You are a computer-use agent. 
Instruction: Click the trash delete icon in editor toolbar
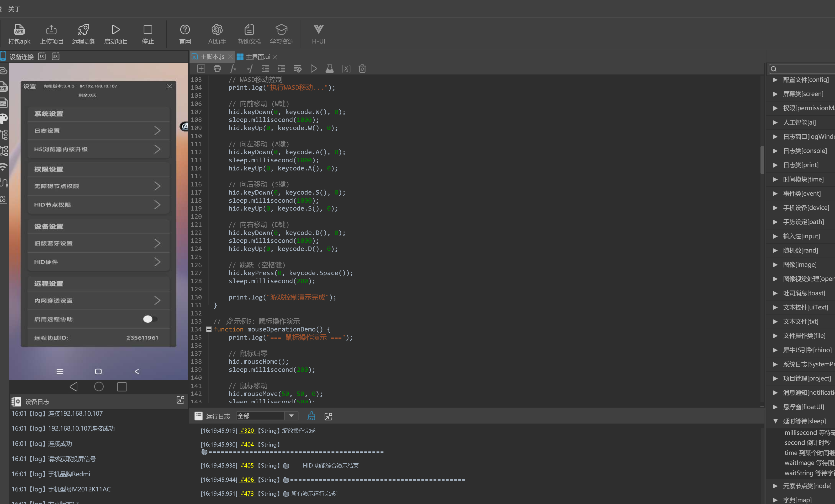[362, 69]
